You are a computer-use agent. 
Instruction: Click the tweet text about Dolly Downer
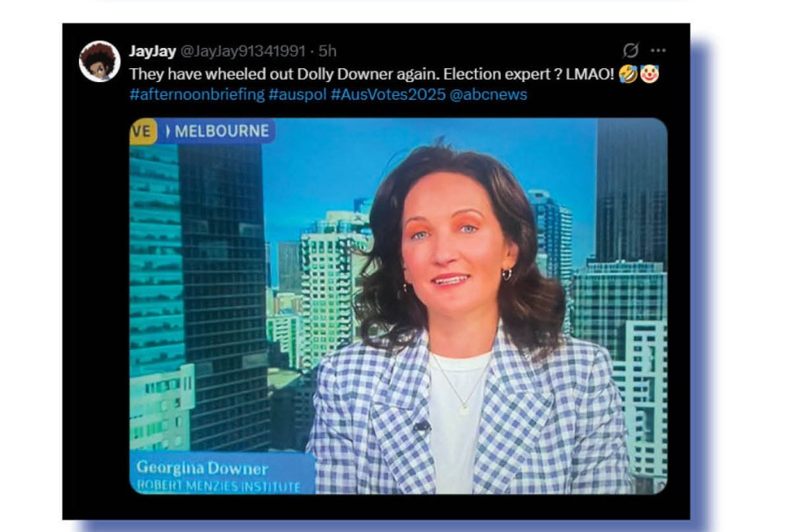(372, 74)
